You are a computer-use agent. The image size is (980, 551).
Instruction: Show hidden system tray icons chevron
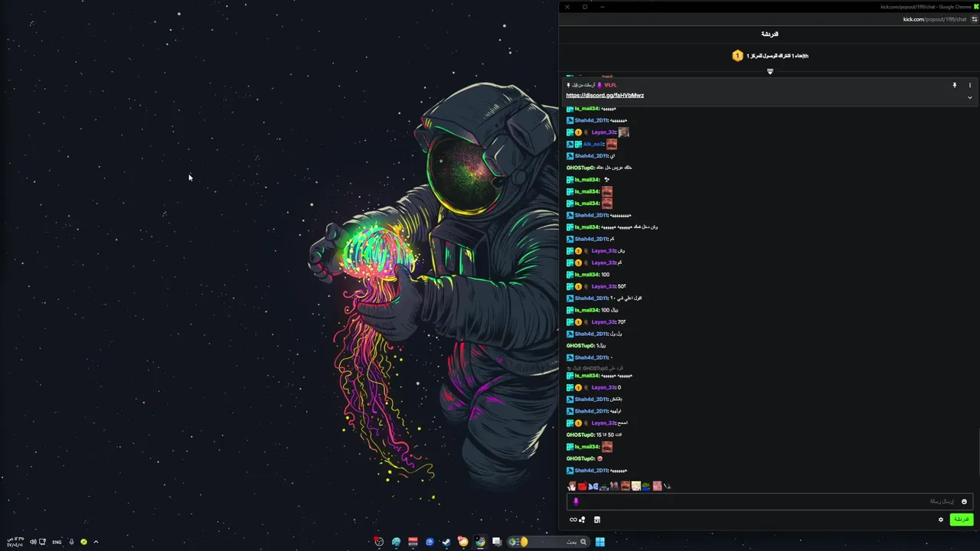click(x=96, y=542)
